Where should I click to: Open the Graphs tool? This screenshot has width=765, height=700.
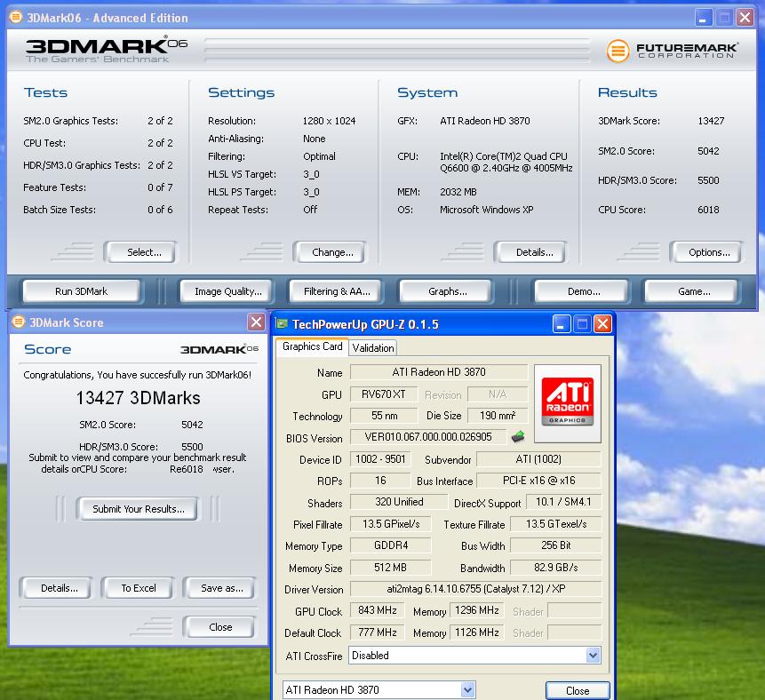click(x=446, y=291)
